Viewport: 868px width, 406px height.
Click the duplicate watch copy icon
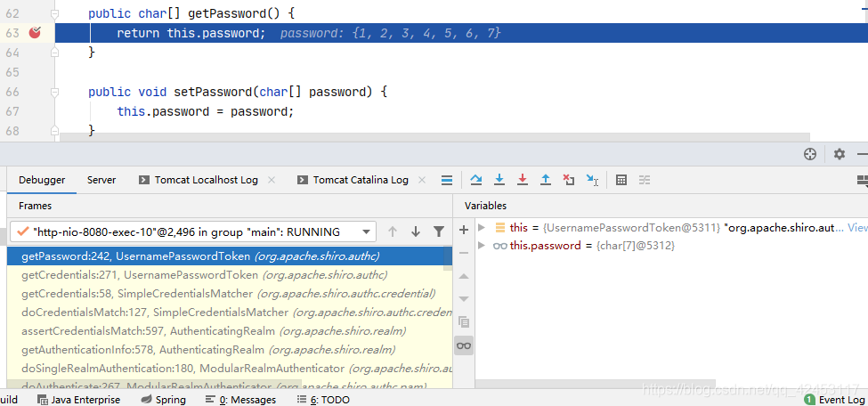(x=464, y=321)
